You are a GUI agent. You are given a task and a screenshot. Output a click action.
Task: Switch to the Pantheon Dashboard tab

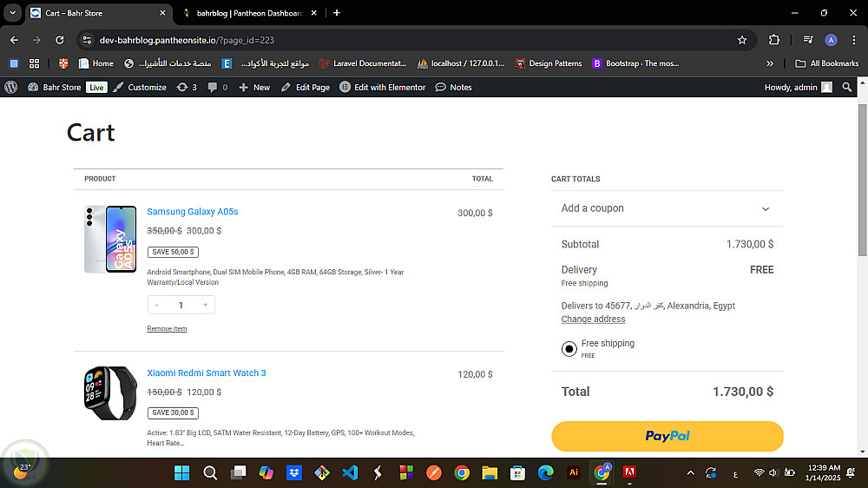tap(250, 13)
